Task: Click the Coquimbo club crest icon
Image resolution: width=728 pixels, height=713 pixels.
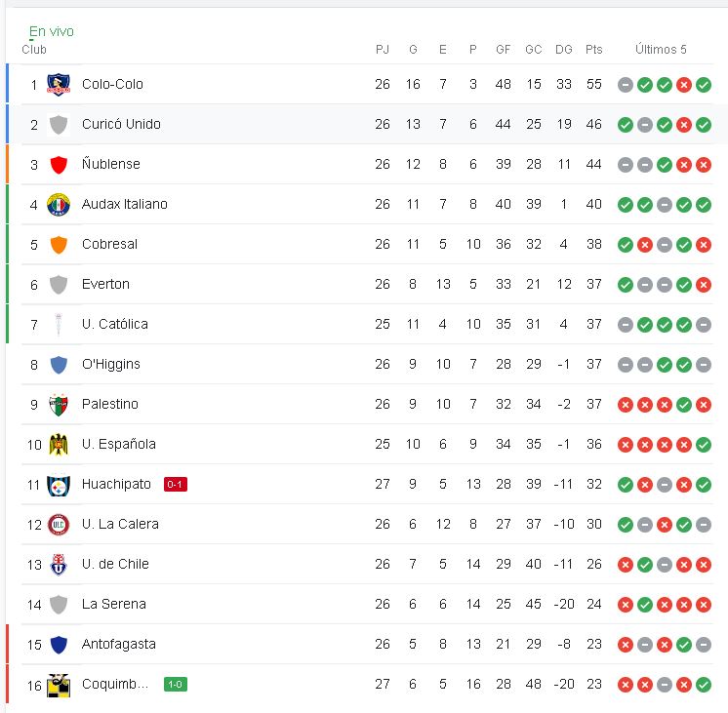Action: 59,685
